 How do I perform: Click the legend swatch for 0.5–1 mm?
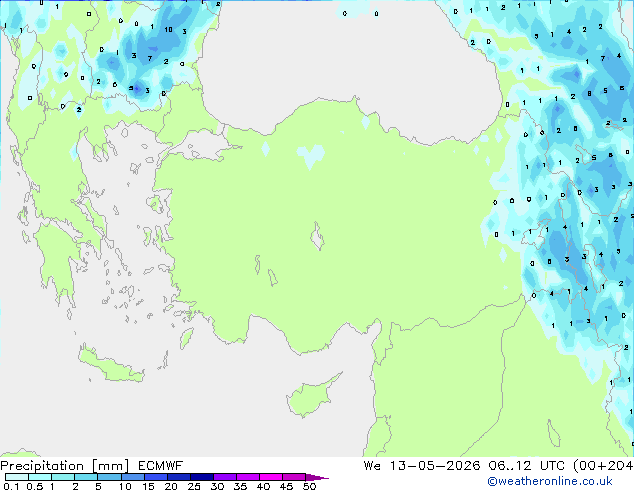[40, 477]
